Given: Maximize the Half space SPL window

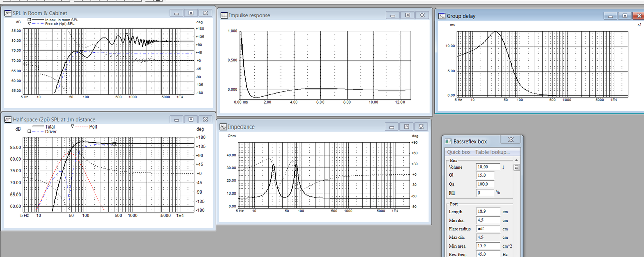Looking at the screenshot, I should 191,119.
